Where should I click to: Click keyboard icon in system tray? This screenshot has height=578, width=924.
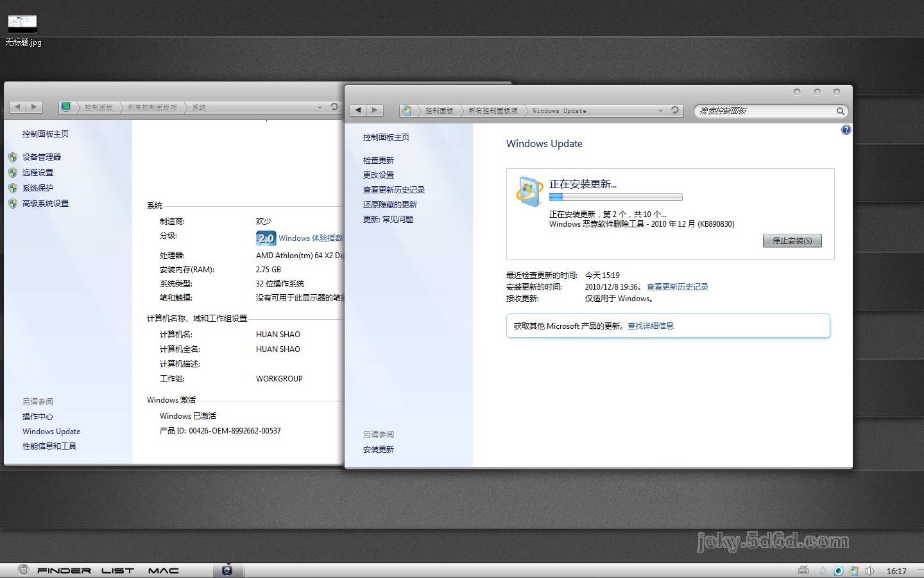point(803,570)
